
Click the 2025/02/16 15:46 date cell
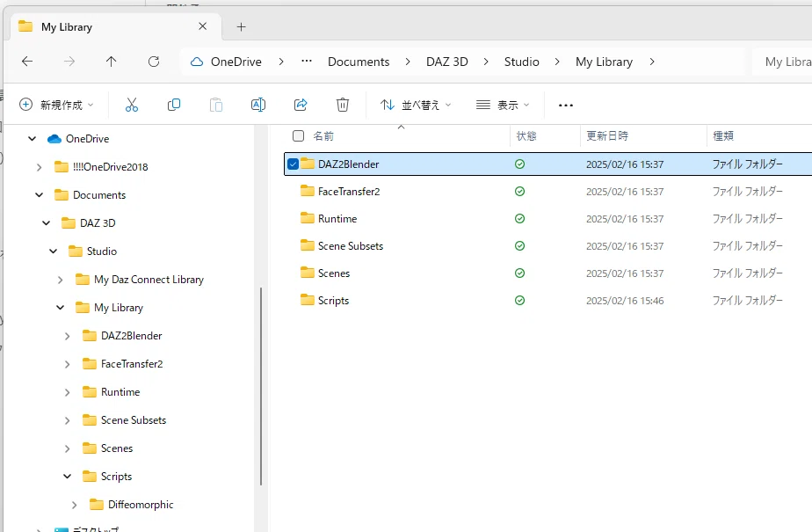pyautogui.click(x=625, y=301)
